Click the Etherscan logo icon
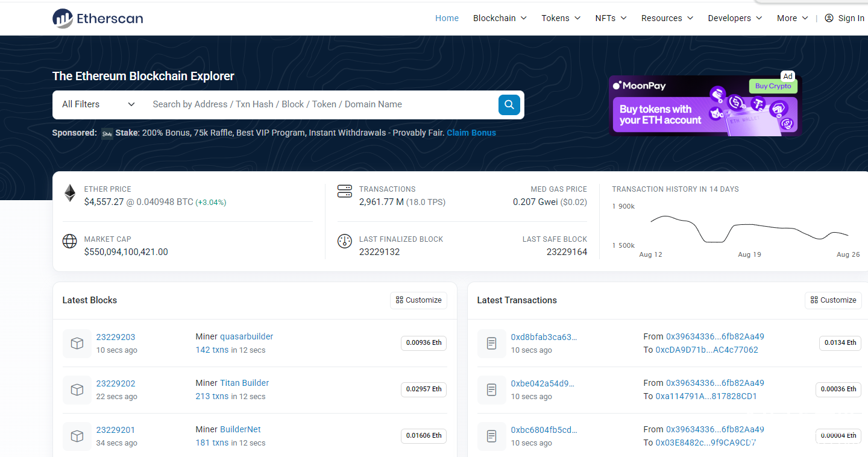Viewport: 868px width, 457px height. coord(63,19)
